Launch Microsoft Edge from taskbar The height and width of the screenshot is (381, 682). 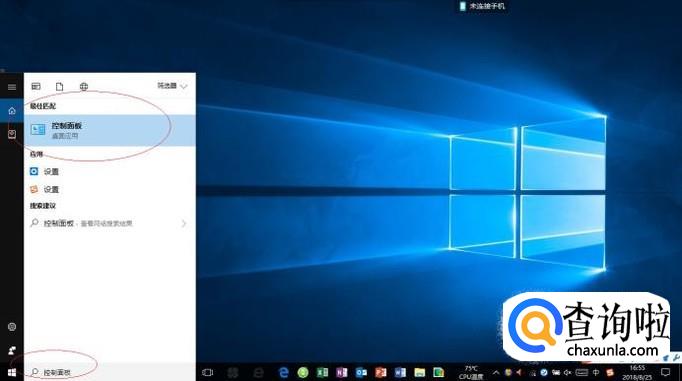click(284, 372)
